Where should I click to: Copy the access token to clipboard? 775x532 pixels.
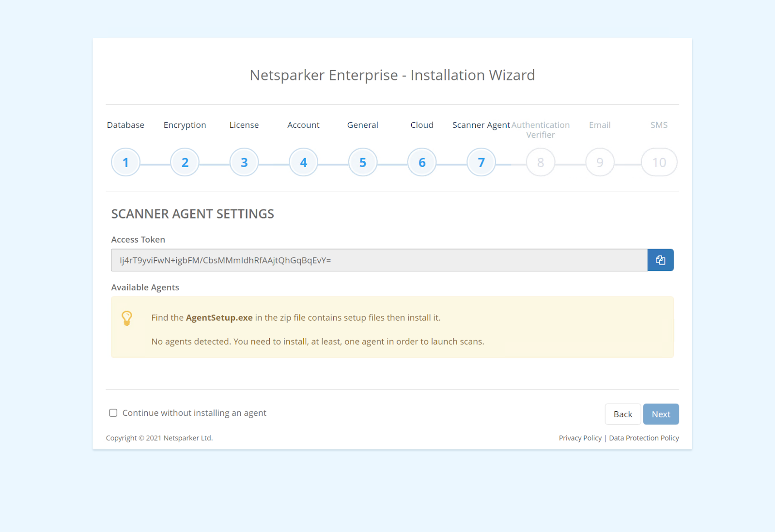(660, 260)
